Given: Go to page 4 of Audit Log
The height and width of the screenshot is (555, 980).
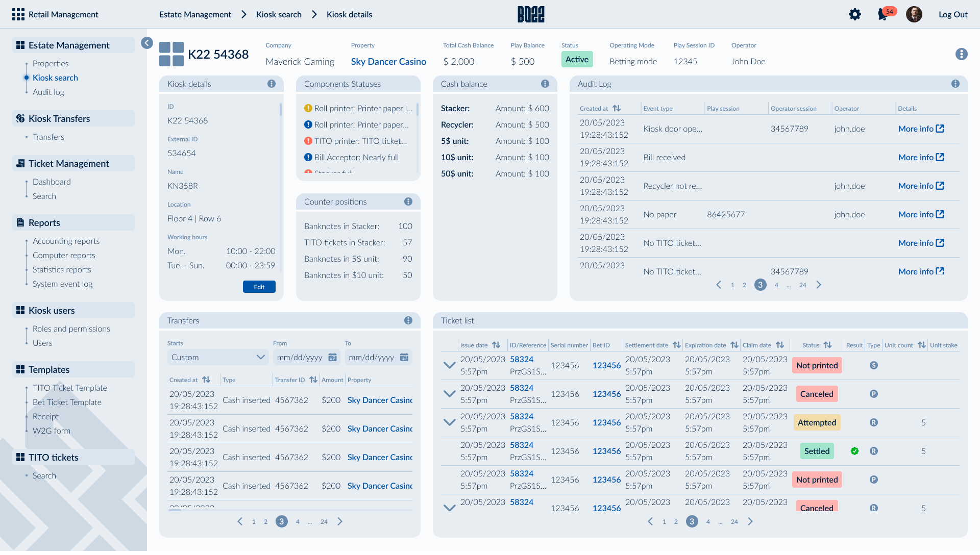Looking at the screenshot, I should coord(776,285).
